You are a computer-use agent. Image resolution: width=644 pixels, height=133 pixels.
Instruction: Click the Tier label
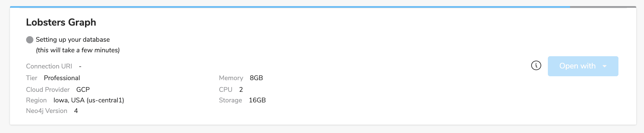tap(32, 78)
